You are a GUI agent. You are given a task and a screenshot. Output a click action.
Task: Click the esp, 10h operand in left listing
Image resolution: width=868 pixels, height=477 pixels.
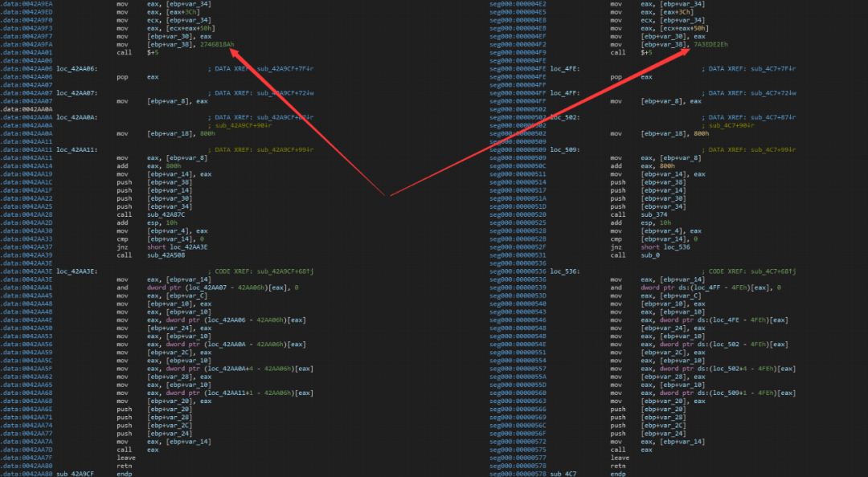pyautogui.click(x=161, y=223)
